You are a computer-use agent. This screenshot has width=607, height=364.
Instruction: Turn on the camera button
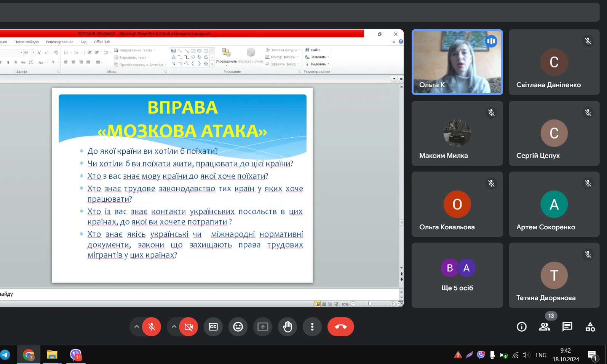point(188,327)
